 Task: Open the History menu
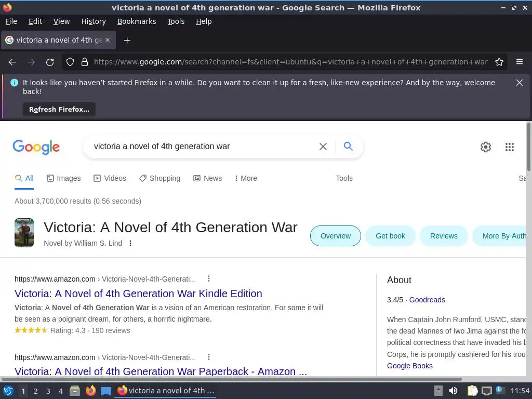click(x=94, y=21)
